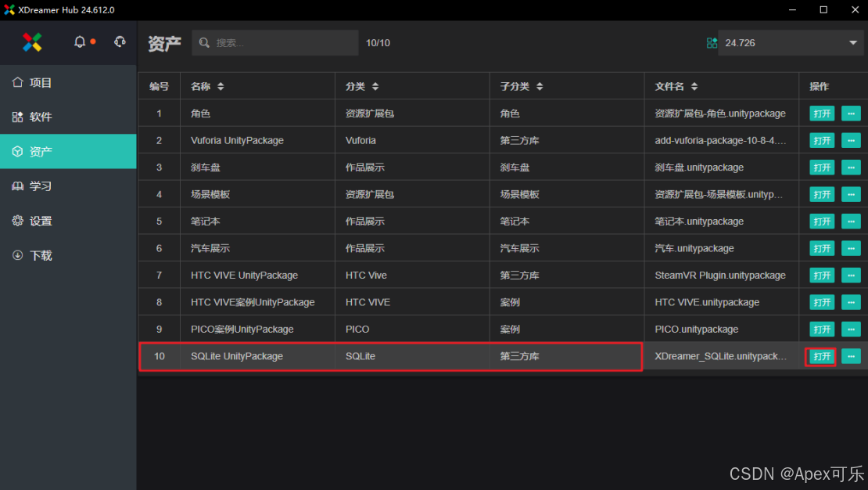Click 打开 for HTC VIVE UnityPackage row
Viewport: 868px width, 490px height.
coord(822,276)
